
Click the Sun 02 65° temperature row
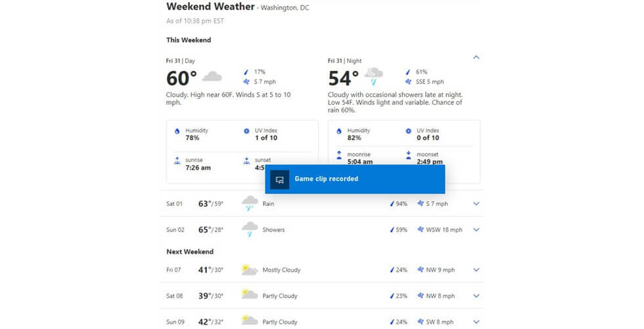321,230
